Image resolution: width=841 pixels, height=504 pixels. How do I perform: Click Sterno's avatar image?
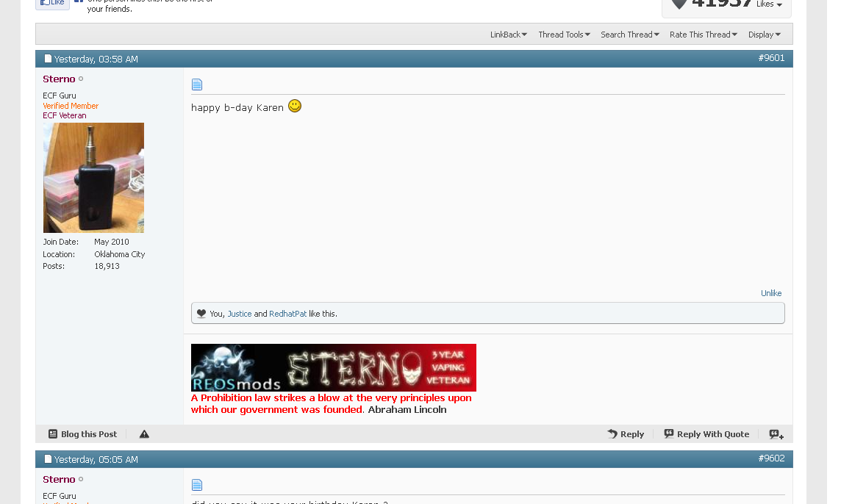click(93, 178)
